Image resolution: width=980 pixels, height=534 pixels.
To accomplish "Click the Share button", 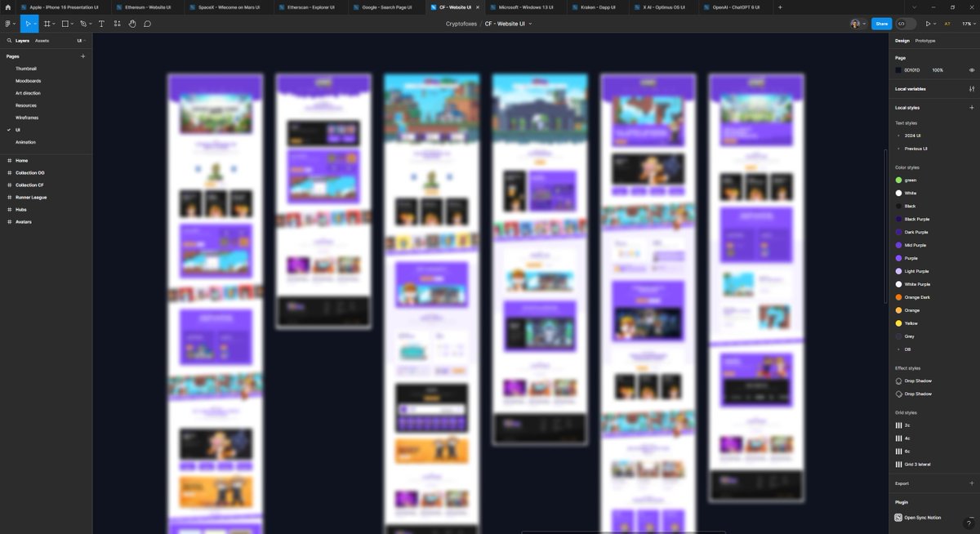I will pos(881,24).
